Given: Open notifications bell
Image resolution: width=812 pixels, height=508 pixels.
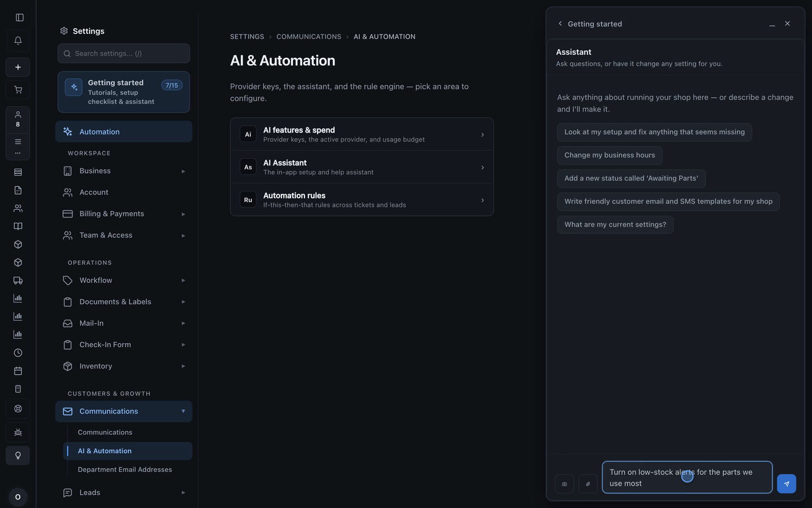Looking at the screenshot, I should click(18, 41).
